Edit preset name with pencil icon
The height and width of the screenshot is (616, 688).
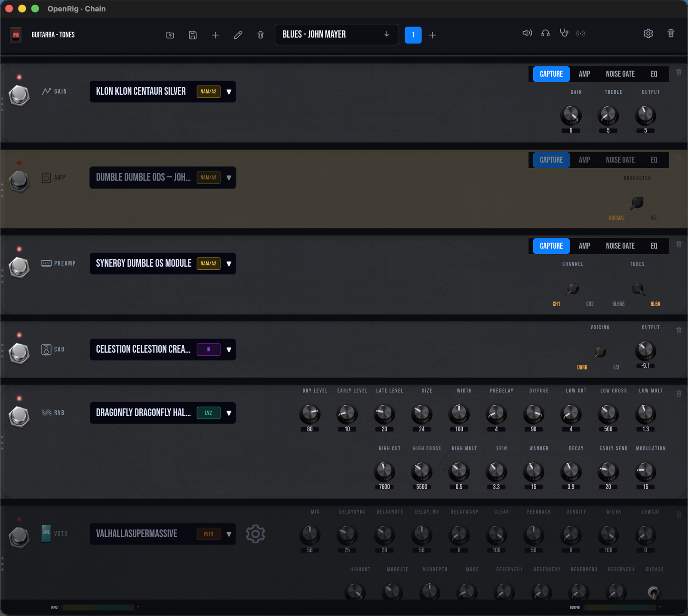click(x=238, y=35)
